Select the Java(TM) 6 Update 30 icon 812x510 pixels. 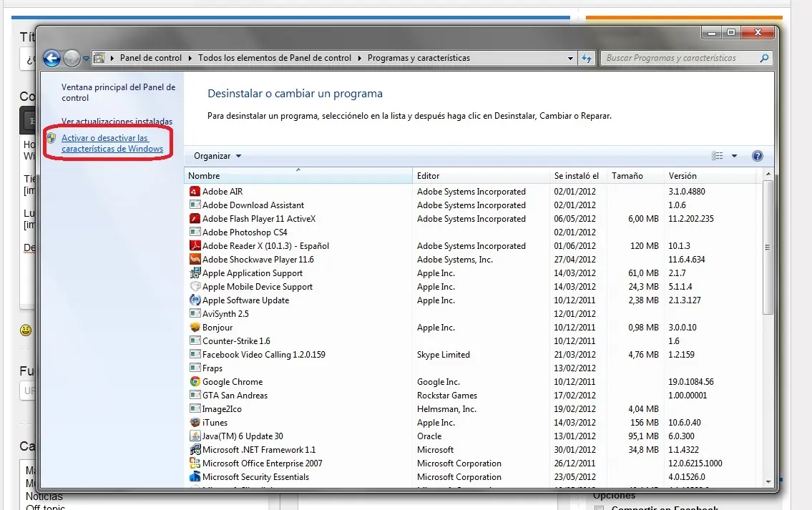coord(195,436)
